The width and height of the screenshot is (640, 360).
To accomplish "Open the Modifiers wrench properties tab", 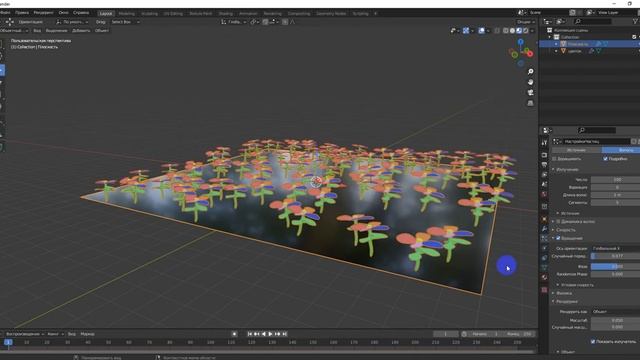I will 544,229.
